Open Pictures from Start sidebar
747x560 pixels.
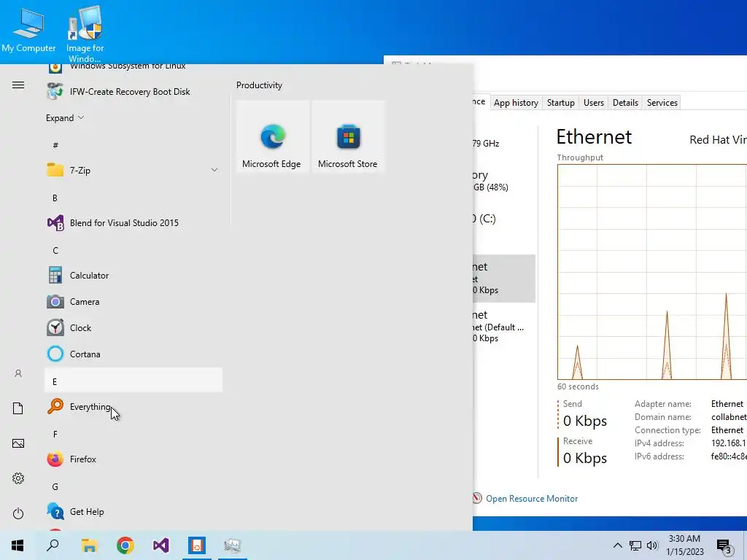[x=18, y=443]
